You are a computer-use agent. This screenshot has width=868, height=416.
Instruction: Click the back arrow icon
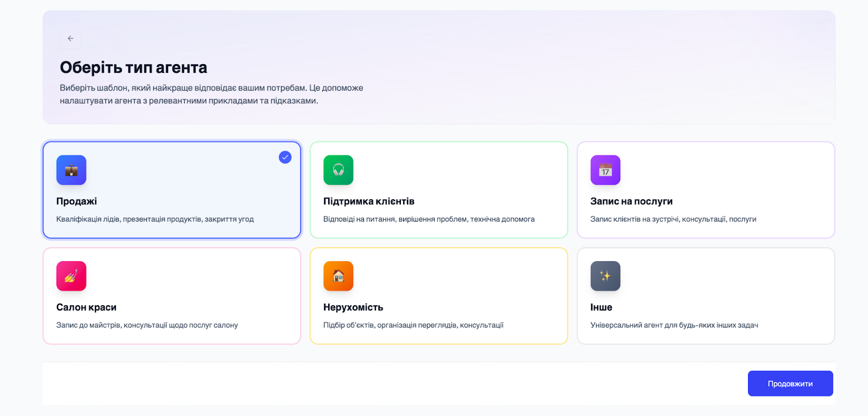coord(71,39)
